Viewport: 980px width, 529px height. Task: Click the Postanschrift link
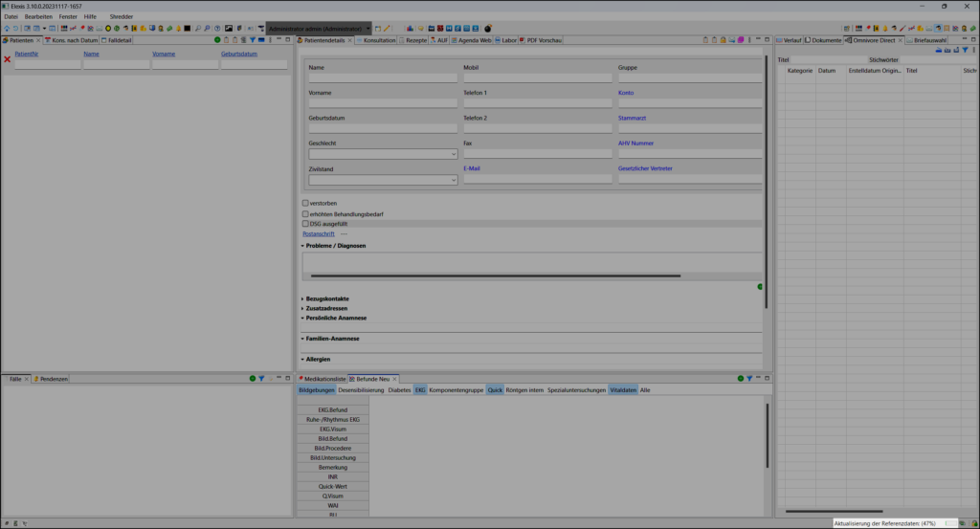click(319, 233)
